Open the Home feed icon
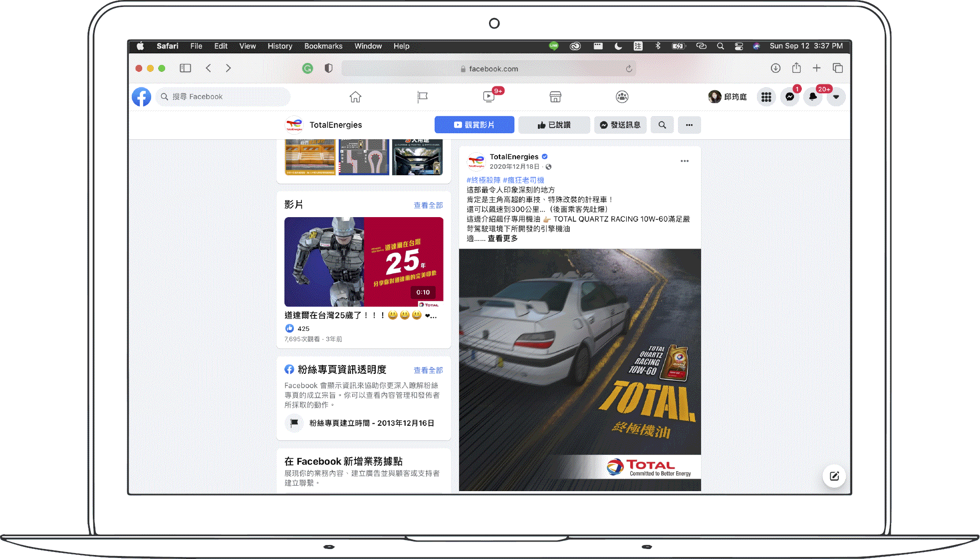The width and height of the screenshot is (980, 559). point(355,96)
